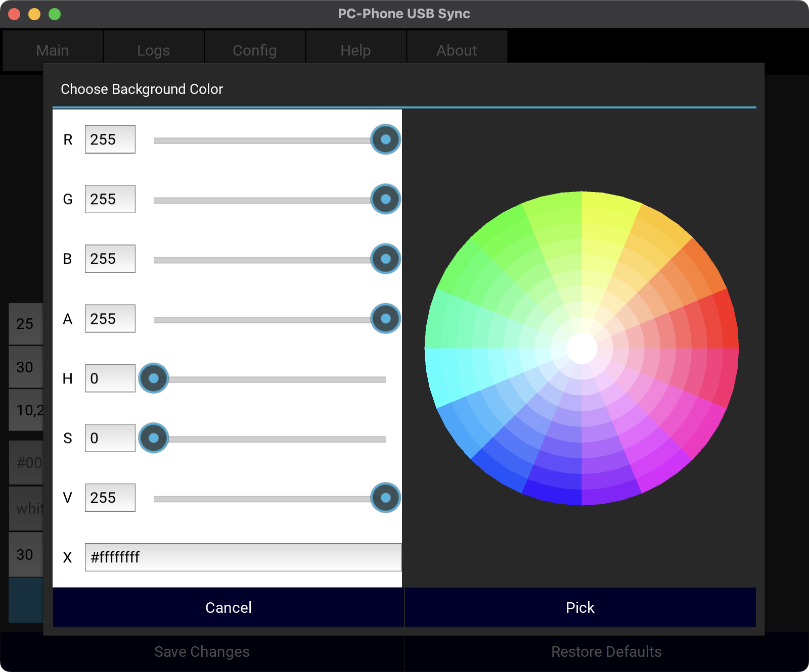Focus the R value input field

110,139
